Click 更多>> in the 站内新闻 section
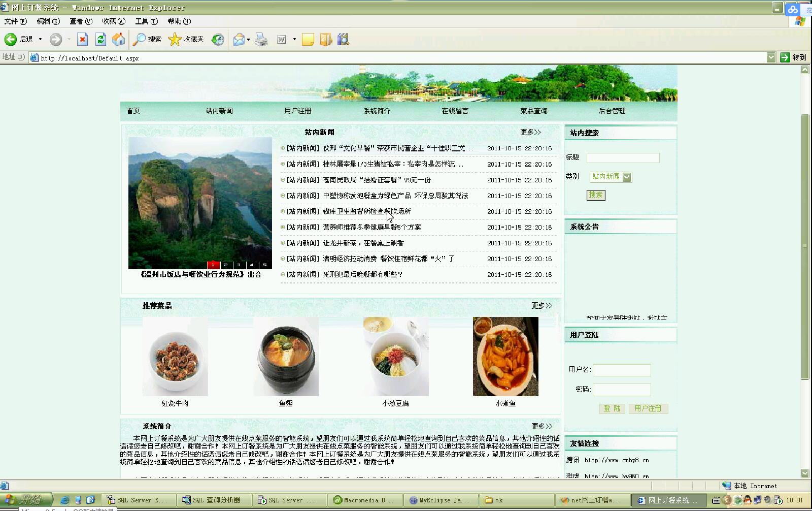Viewport: 812px width, 511px height. point(531,132)
